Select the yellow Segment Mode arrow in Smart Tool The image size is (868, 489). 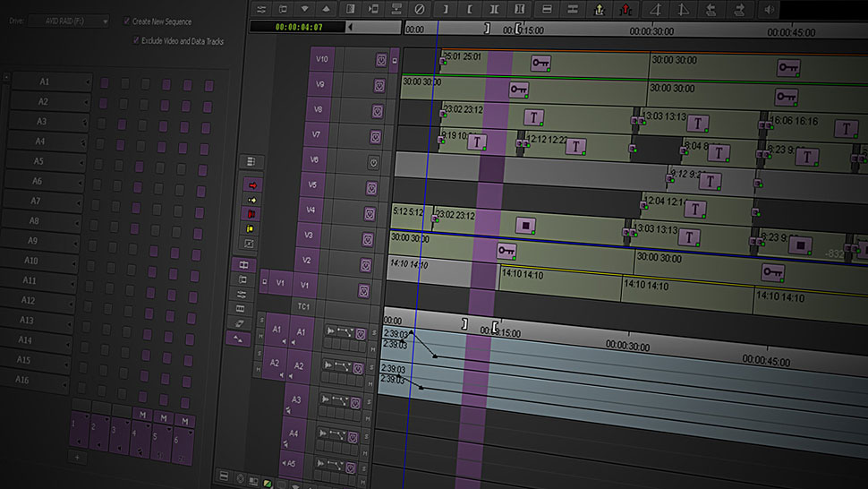click(251, 199)
